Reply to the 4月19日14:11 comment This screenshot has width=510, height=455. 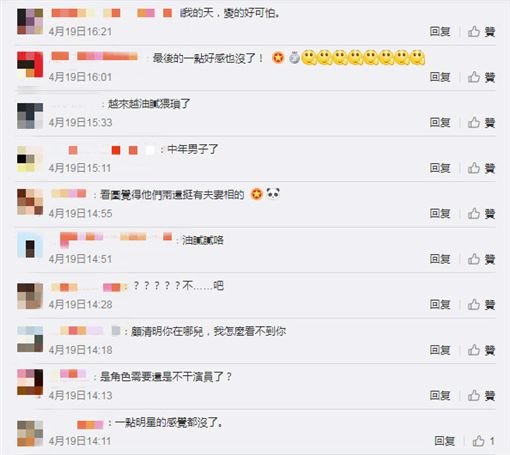pyautogui.click(x=445, y=441)
